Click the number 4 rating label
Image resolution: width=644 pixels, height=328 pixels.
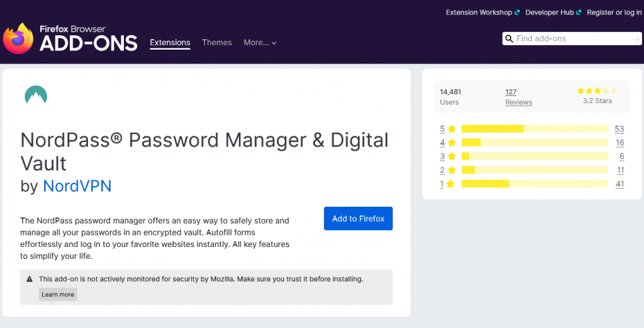pos(442,143)
